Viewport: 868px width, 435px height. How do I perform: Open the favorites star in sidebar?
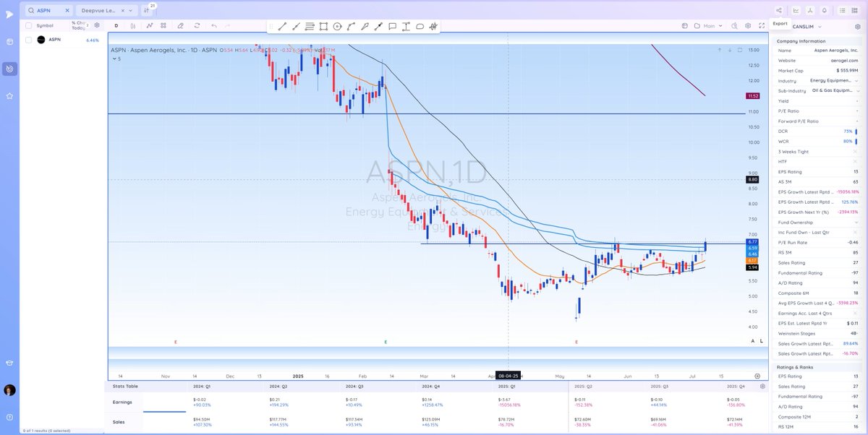9,95
